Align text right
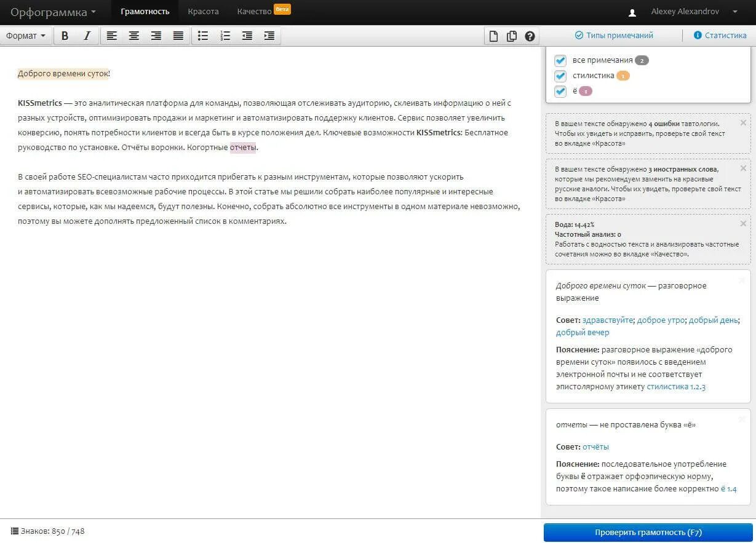The width and height of the screenshot is (756, 543). tap(156, 36)
